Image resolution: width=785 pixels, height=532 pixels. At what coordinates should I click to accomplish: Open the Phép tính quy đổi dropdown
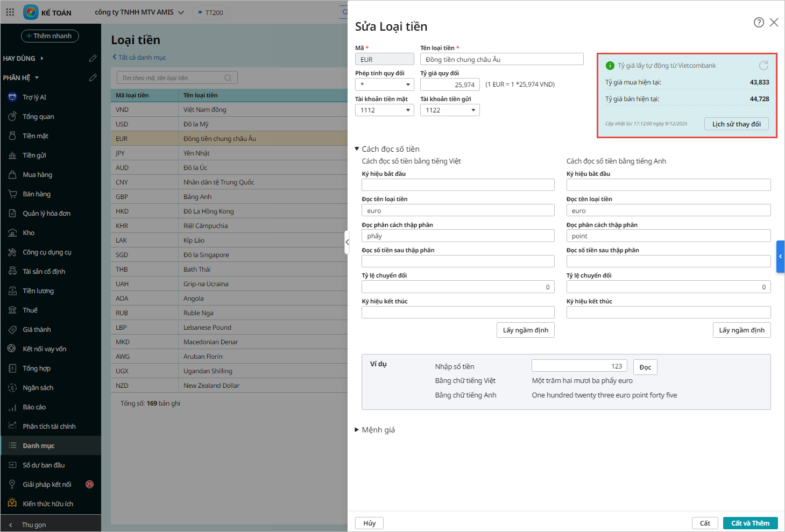(x=384, y=84)
